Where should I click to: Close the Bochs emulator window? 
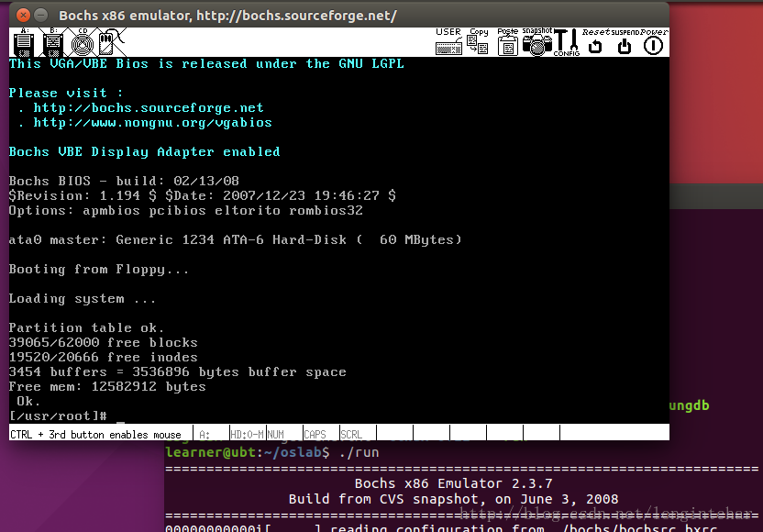[23, 15]
